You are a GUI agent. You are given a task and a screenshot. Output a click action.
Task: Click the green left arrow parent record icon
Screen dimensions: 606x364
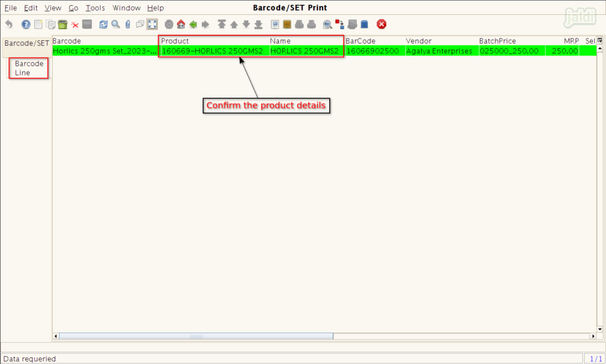(194, 24)
